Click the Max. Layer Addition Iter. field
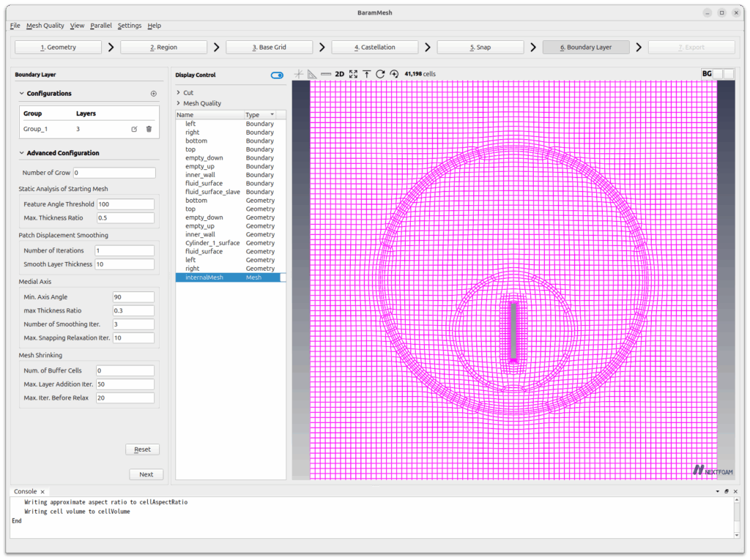The width and height of the screenshot is (750, 560). pos(125,384)
